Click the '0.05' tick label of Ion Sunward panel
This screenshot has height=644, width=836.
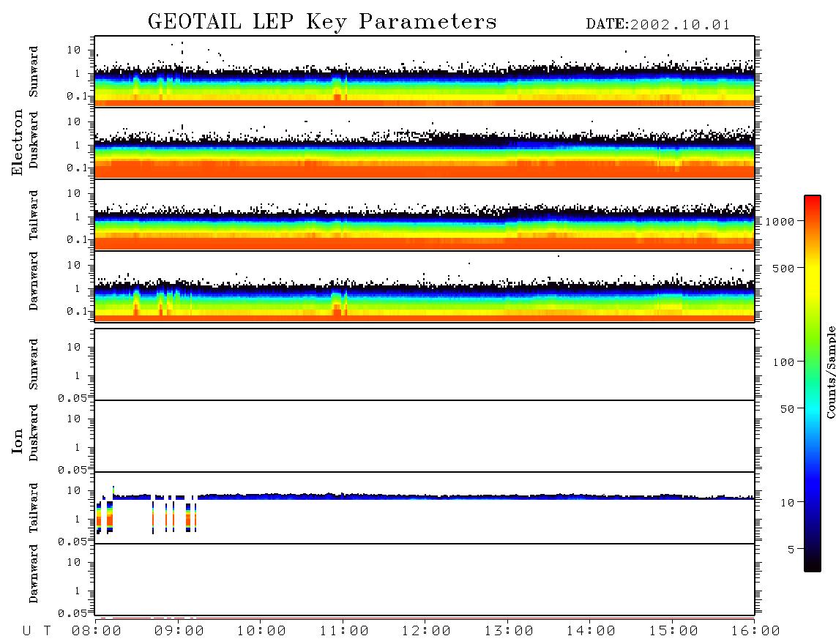(x=72, y=398)
